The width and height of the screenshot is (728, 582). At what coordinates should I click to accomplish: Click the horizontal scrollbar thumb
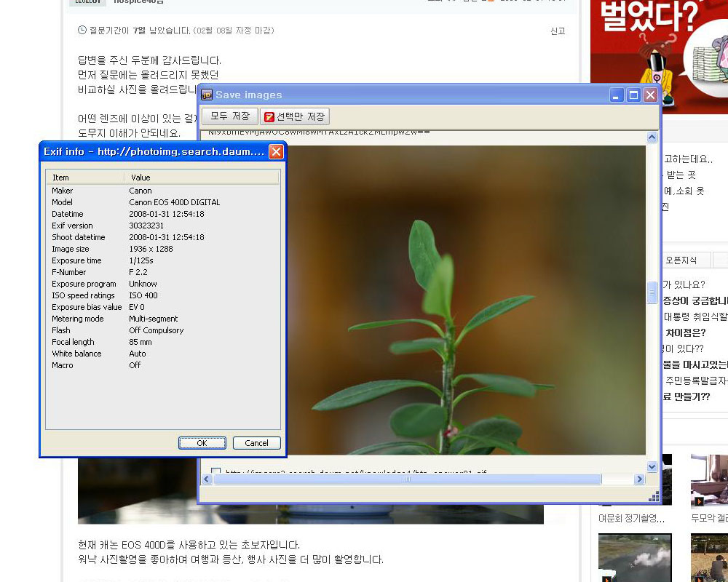click(x=406, y=479)
